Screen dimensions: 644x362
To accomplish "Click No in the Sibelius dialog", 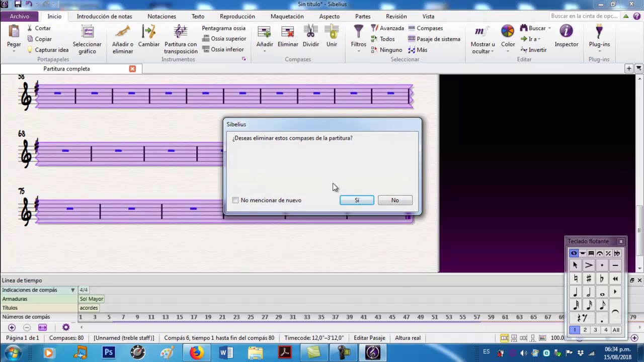I will coord(395,200).
